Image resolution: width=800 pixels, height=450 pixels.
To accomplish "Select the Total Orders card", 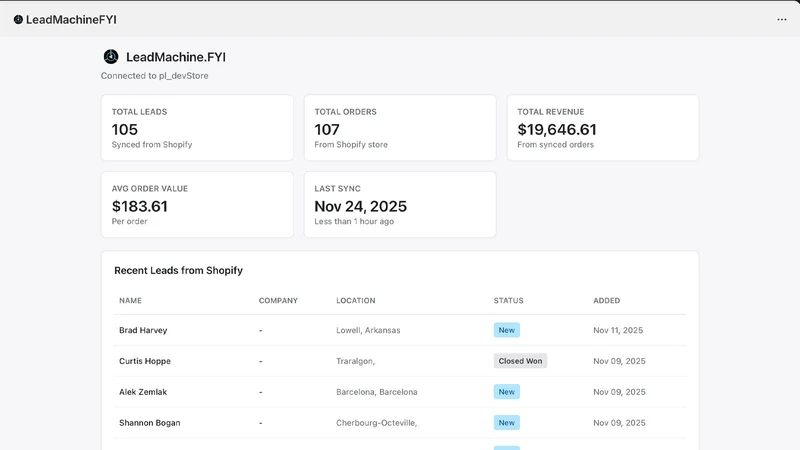I will pos(400,128).
